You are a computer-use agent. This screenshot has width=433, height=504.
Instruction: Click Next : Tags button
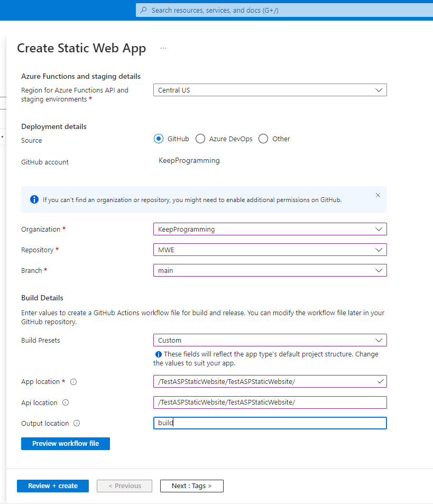[192, 485]
